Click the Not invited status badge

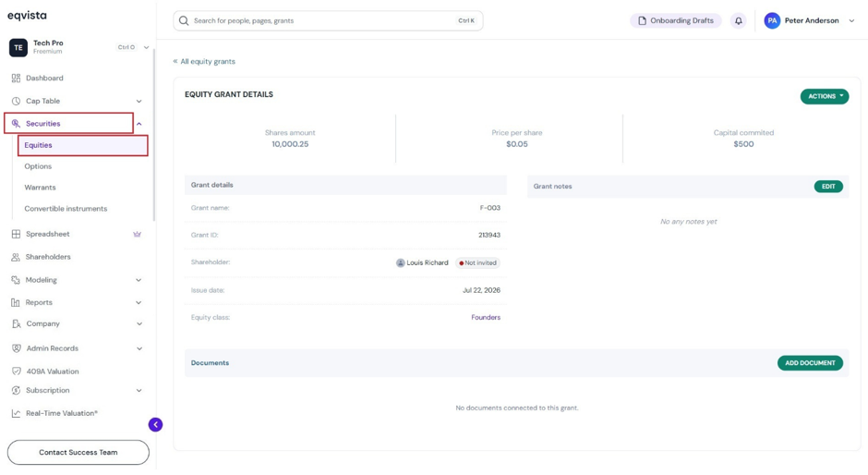[477, 262]
